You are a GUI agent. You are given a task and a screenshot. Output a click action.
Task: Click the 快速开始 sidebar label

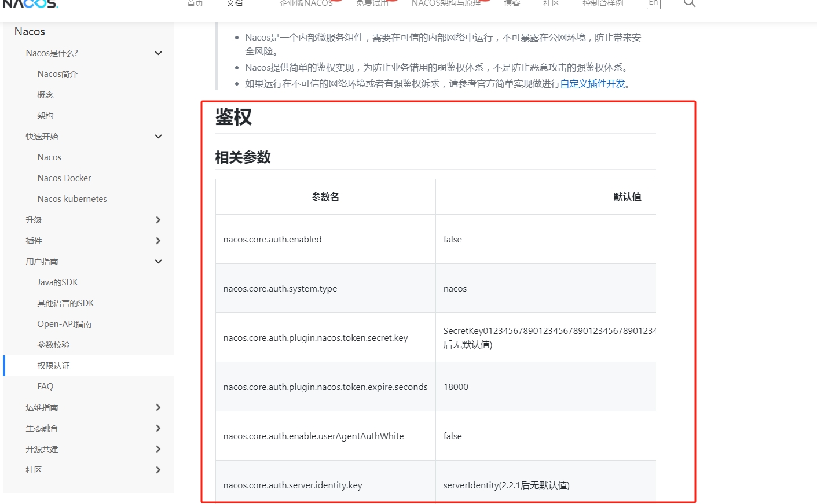[42, 137]
